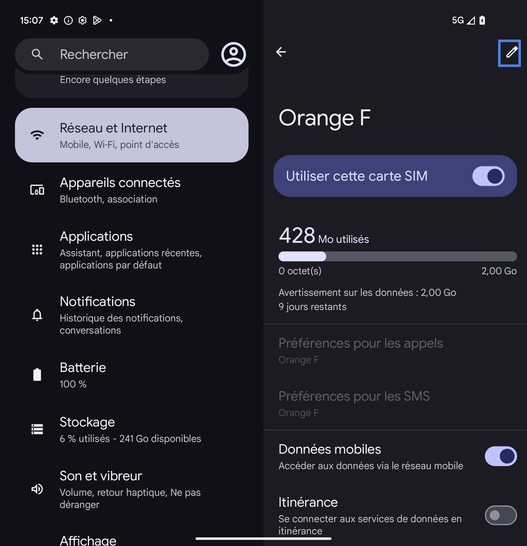Tap the bell icon next to Notifications

(37, 315)
